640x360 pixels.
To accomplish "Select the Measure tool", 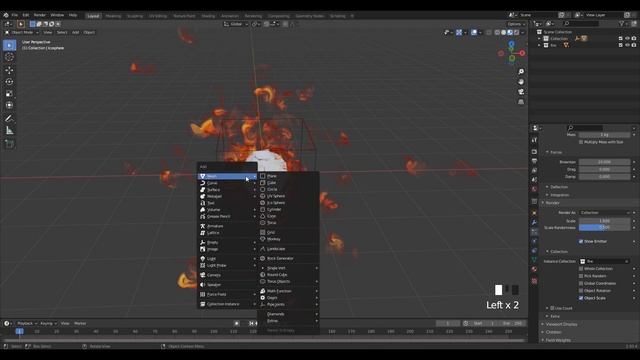I will tap(9, 131).
